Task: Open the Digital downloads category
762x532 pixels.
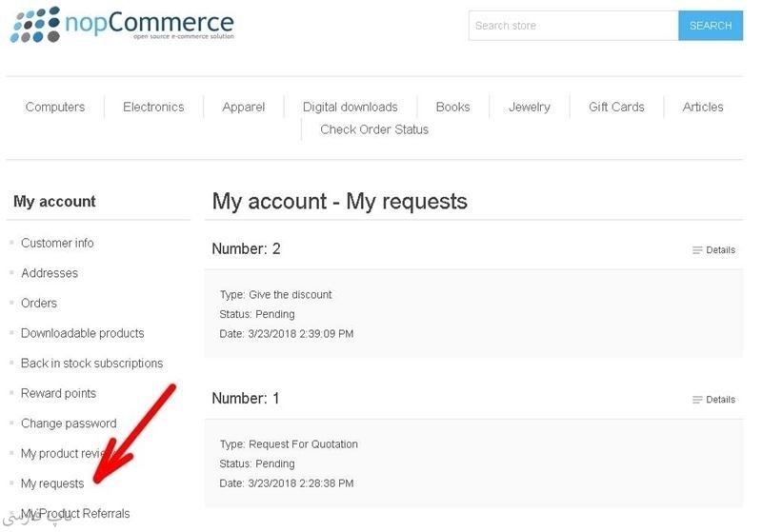Action: [350, 107]
